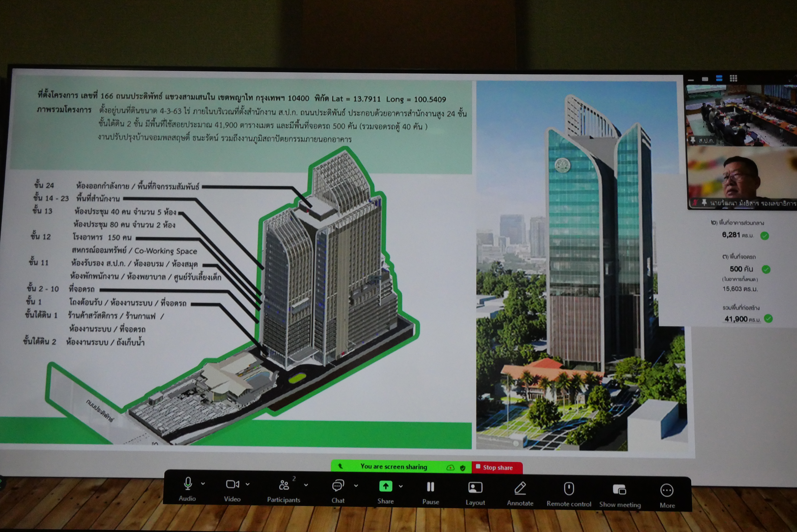The height and width of the screenshot is (532, 797).
Task: Click the "Lat = 13.7911" coordinate text
Action: (x=356, y=99)
